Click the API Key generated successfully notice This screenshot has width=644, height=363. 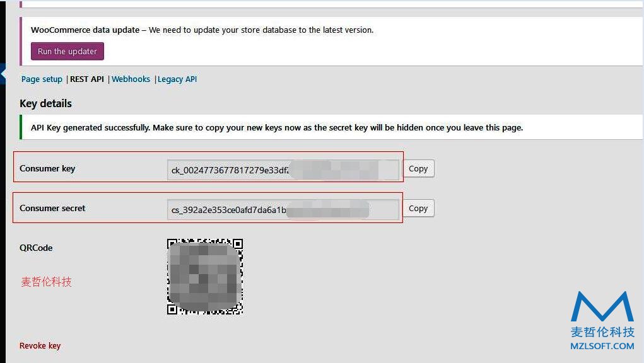pos(331,127)
